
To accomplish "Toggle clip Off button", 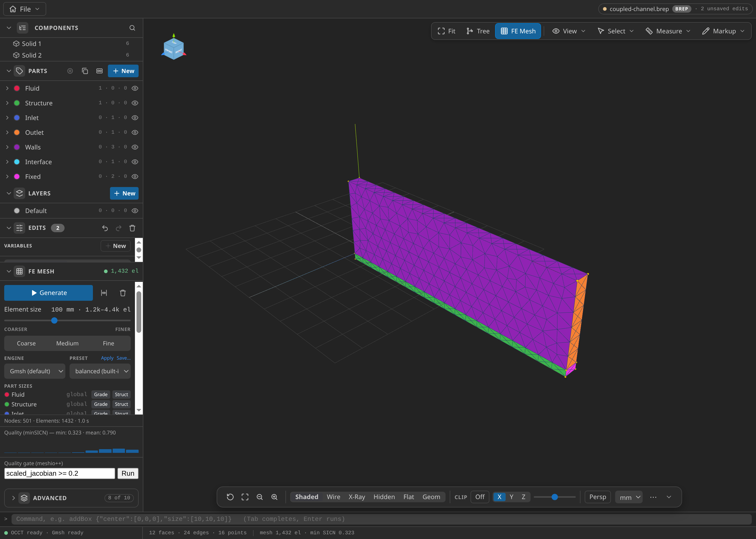I will tap(480, 497).
